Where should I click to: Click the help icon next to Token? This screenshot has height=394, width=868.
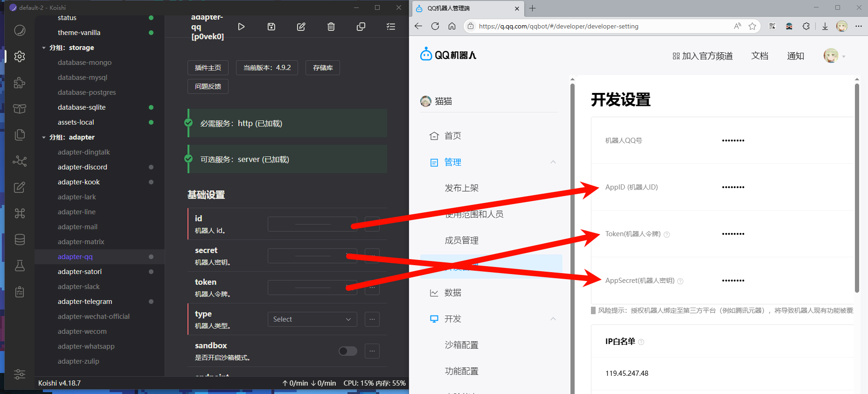click(x=667, y=234)
